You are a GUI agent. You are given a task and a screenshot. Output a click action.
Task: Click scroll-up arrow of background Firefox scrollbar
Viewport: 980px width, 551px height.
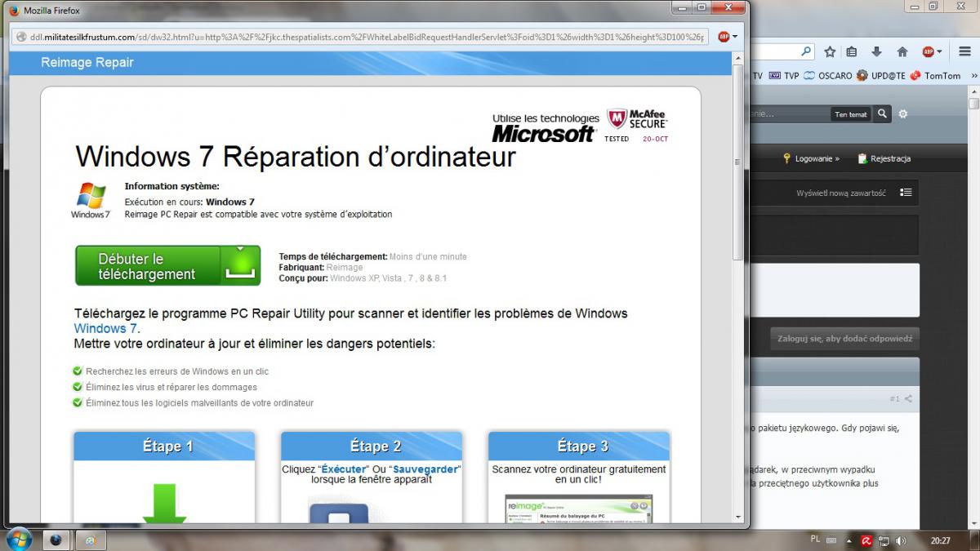(973, 91)
